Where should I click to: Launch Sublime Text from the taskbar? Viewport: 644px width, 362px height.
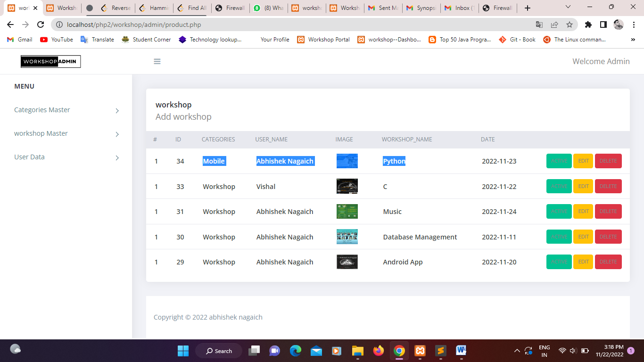(440, 351)
